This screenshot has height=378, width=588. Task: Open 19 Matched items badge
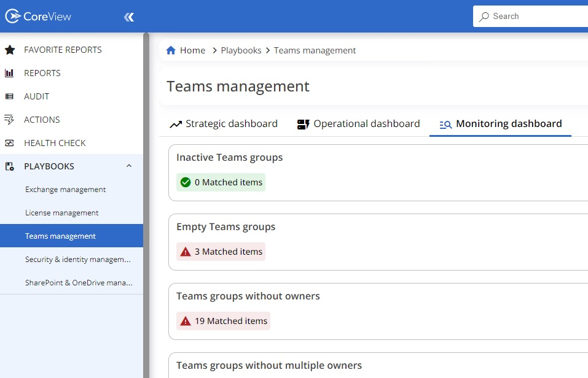pos(223,321)
